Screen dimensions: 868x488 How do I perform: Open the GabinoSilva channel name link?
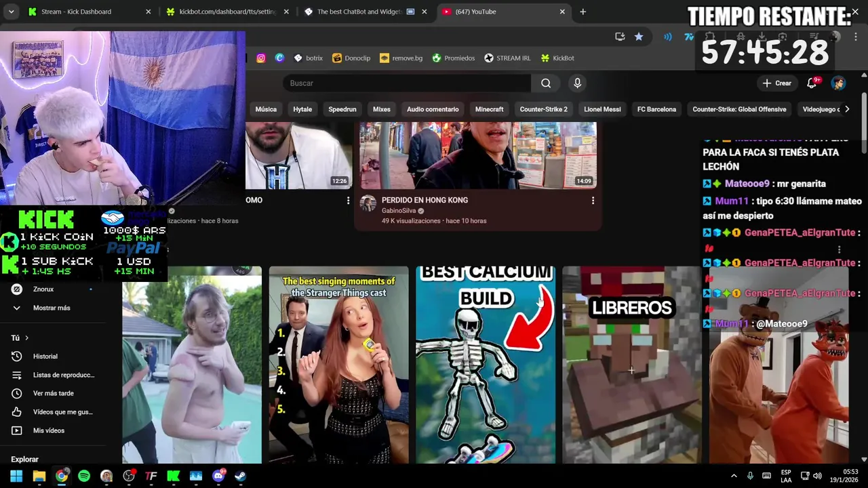[399, 211]
